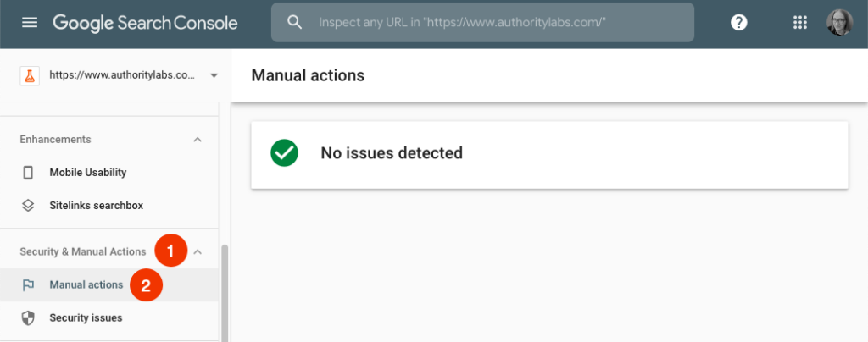This screenshot has height=342, width=868.
Task: Click the sidebar vertical scrollbar
Action: pos(224,292)
